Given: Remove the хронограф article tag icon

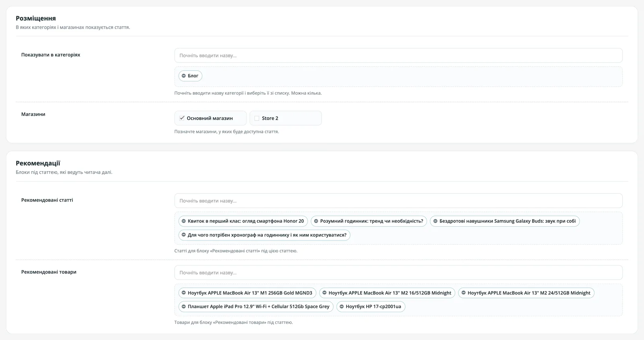Looking at the screenshot, I should coord(184,235).
